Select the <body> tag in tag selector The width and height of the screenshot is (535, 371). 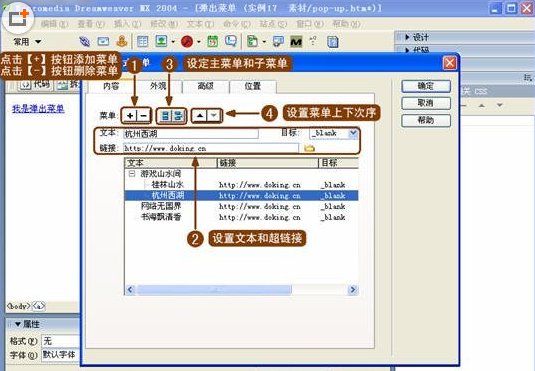tap(18, 306)
